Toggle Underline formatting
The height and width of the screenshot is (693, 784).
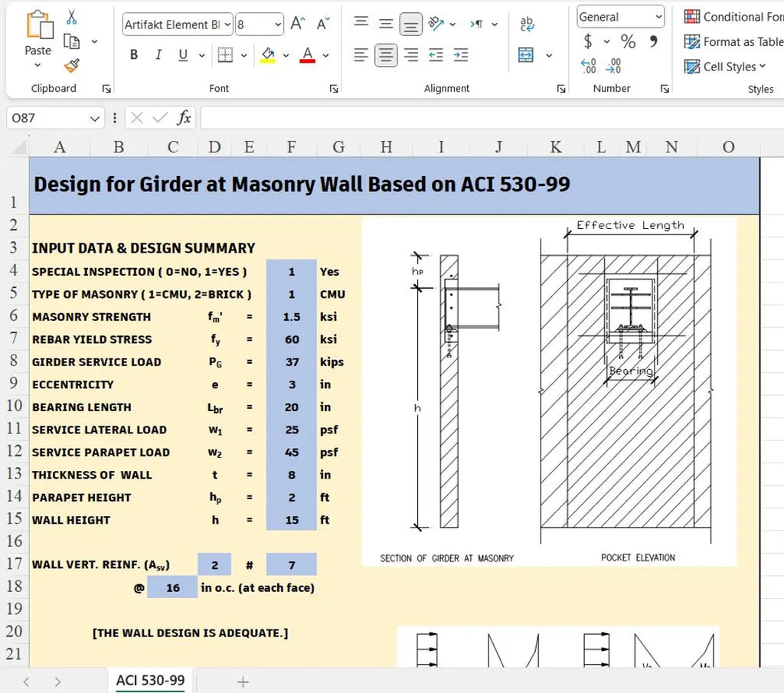pyautogui.click(x=183, y=54)
